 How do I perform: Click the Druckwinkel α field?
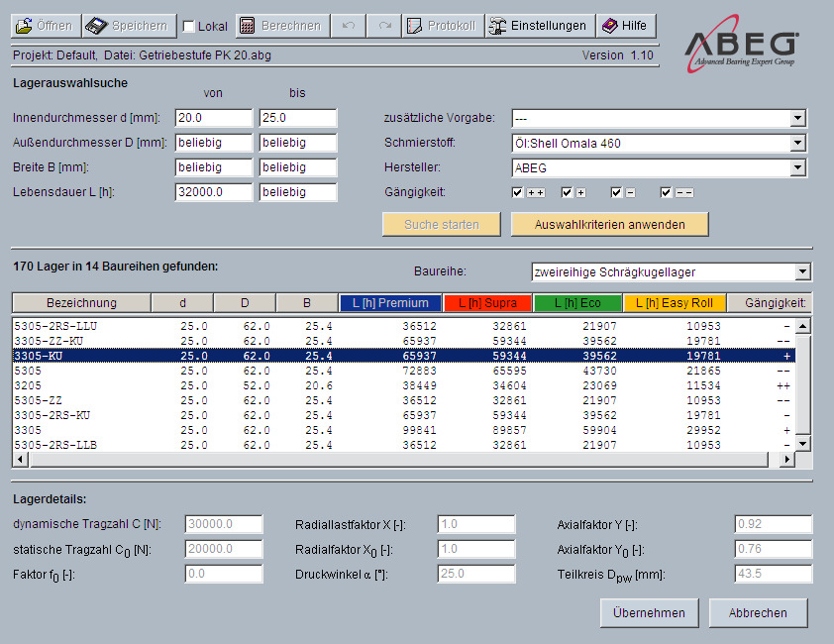(x=476, y=574)
